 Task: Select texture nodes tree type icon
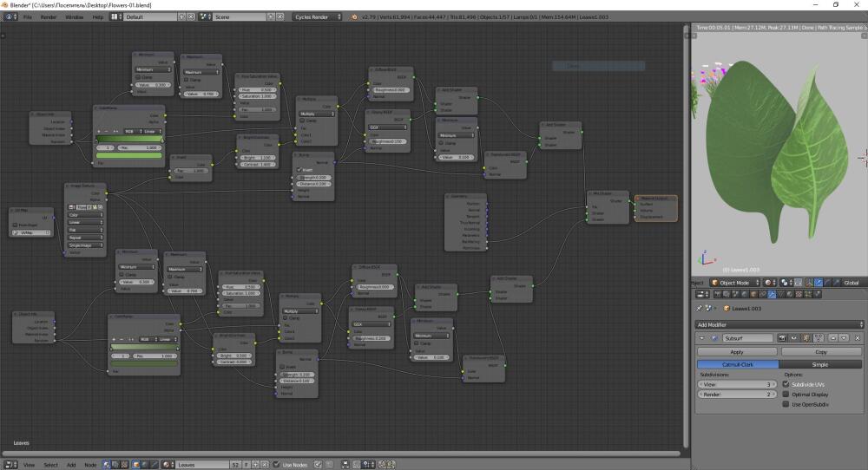124,465
